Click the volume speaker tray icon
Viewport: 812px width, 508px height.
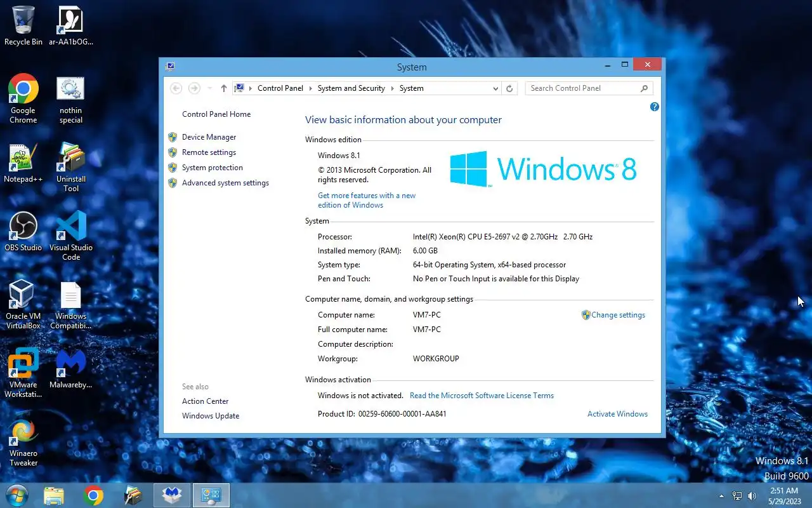point(752,496)
